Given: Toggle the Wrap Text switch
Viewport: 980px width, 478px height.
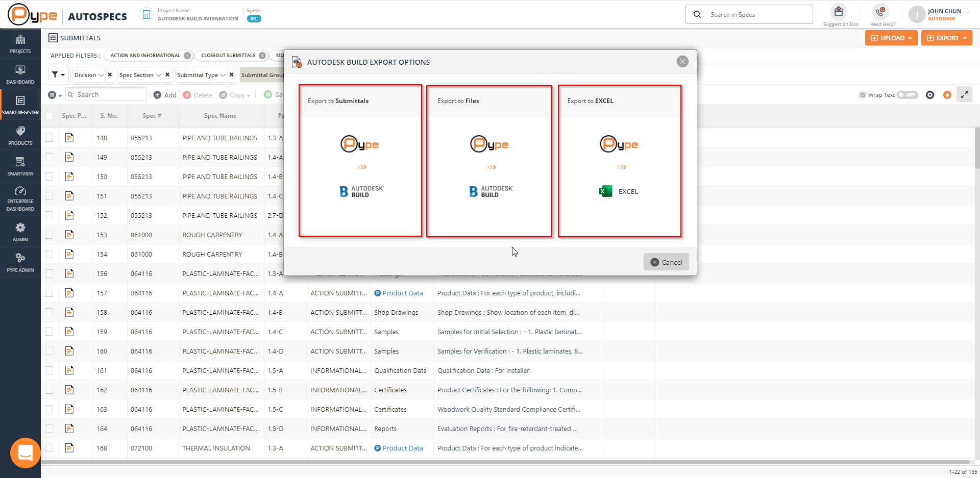Looking at the screenshot, I should click(x=908, y=95).
